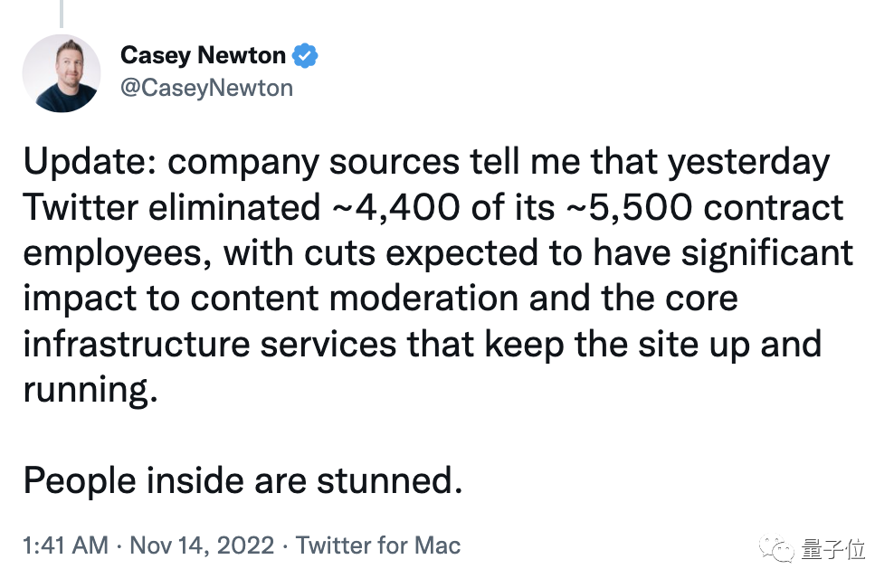Click the blue verified checkmark badge

[x=306, y=56]
